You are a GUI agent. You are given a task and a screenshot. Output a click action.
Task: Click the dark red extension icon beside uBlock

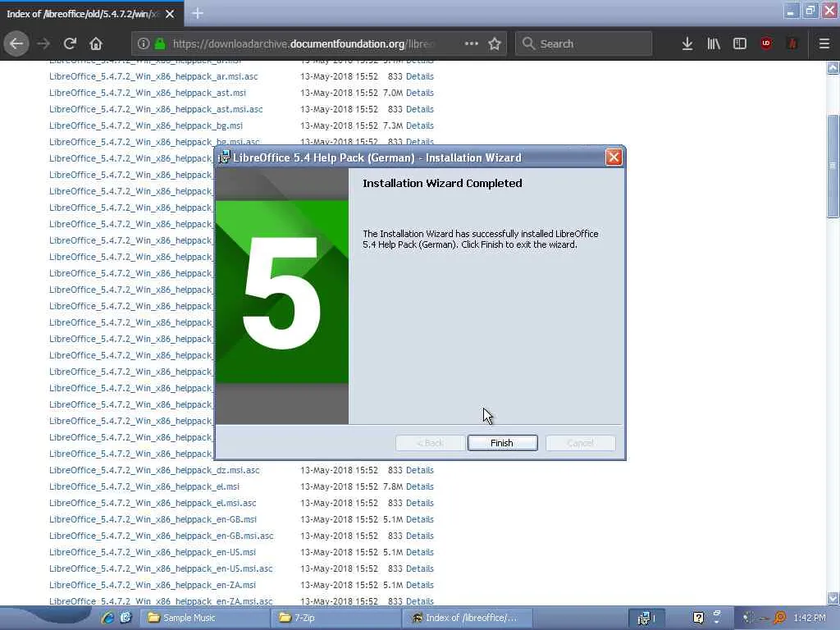click(x=792, y=43)
